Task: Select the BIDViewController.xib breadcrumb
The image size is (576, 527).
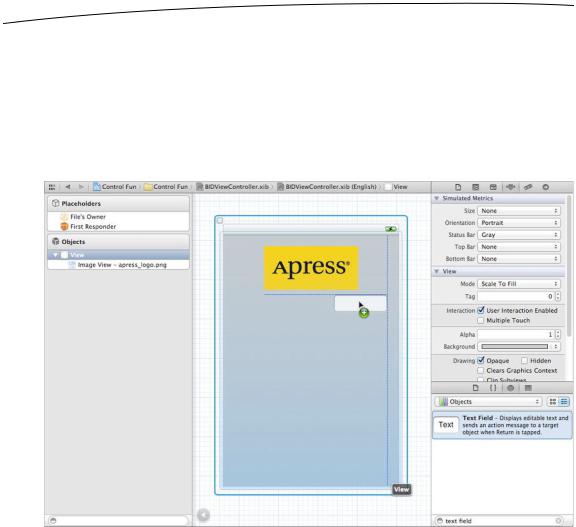Action: 233,187
